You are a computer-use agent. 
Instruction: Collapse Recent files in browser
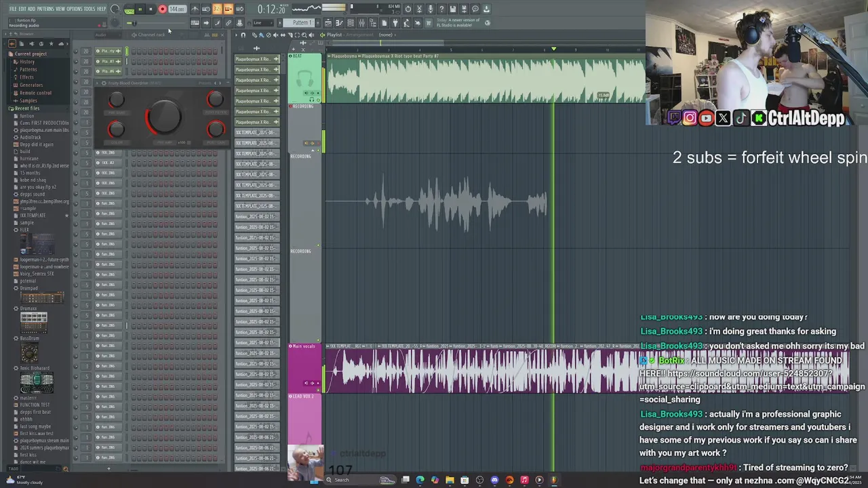tap(26, 108)
